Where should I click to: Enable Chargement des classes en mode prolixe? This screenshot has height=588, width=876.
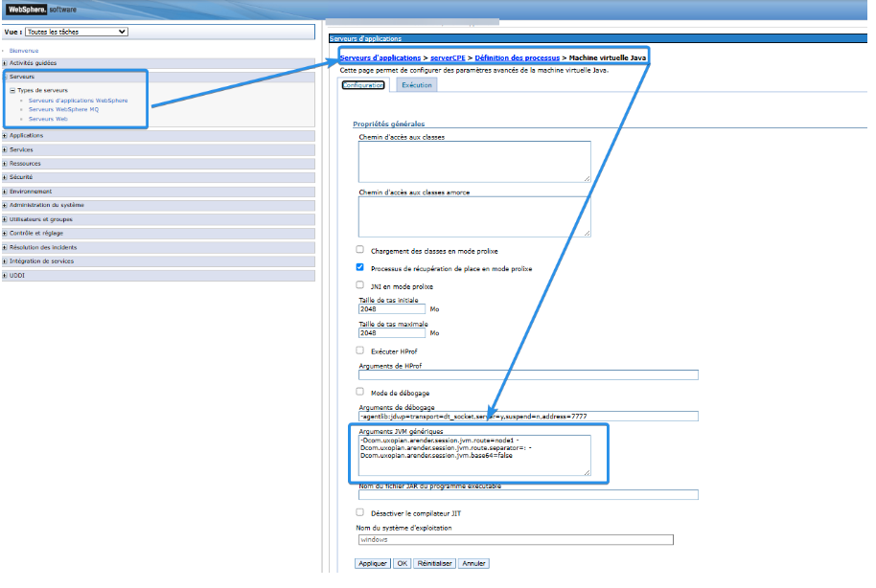[359, 250]
